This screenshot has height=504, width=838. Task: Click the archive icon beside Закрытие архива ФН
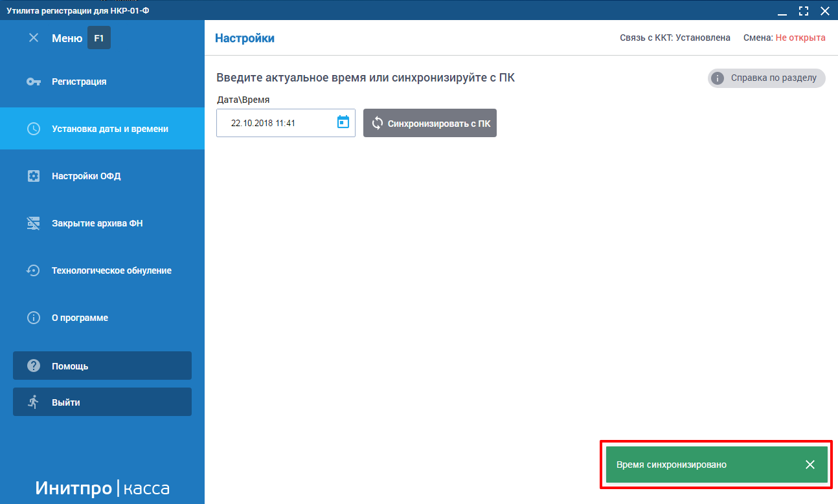click(x=34, y=223)
